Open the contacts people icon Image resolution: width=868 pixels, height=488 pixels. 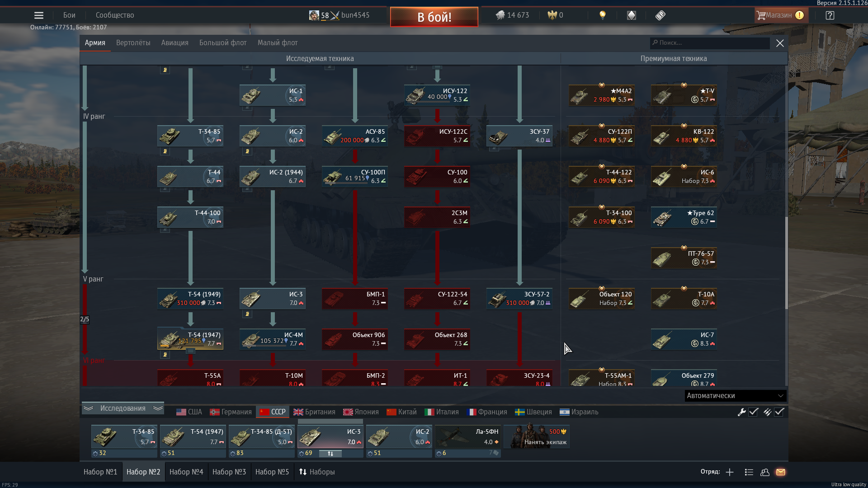pyautogui.click(x=765, y=472)
